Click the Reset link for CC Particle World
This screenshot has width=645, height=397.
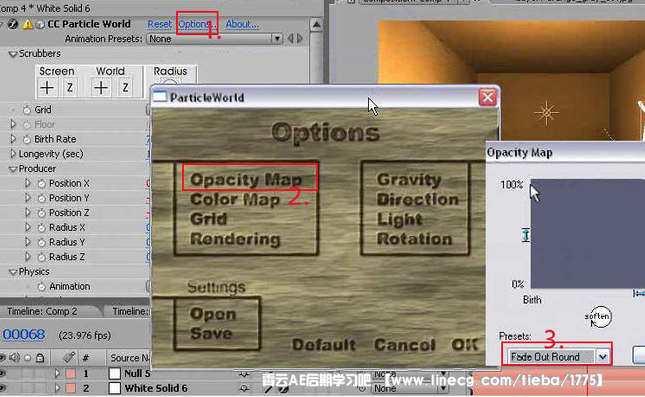pyautogui.click(x=160, y=24)
